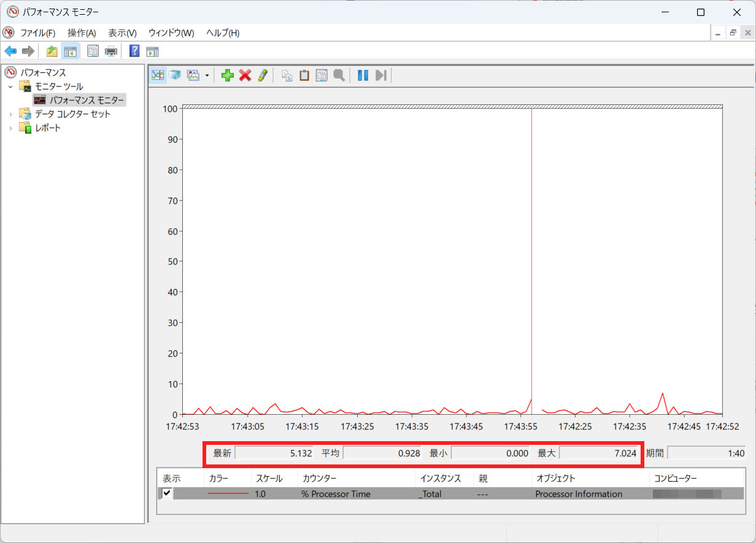Image resolution: width=756 pixels, height=543 pixels.
Task: Click green plus Add counter icon
Action: 228,75
